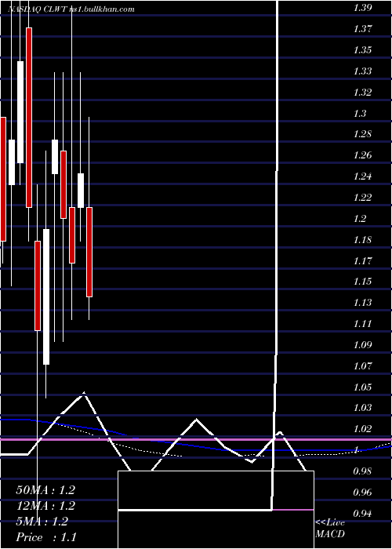The width and height of the screenshot is (392, 549).
Task: Click the 1.39 price axis label
Action: [x=362, y=8]
